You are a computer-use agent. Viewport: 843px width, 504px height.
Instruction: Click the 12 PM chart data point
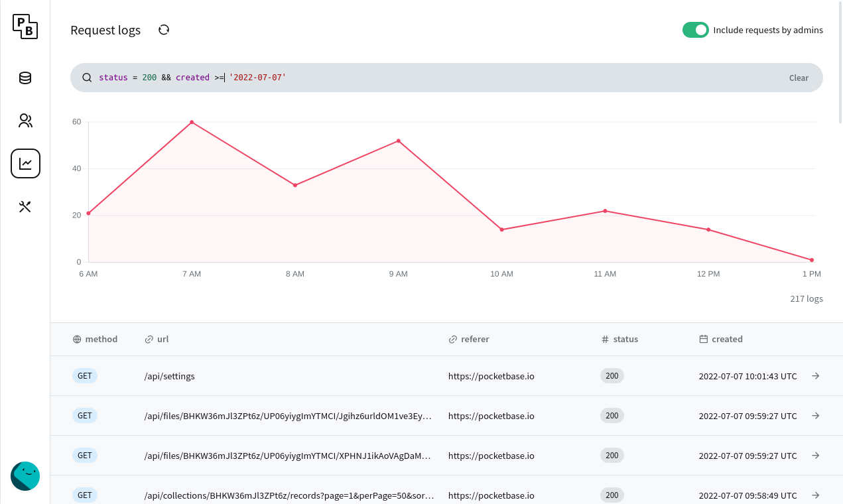[x=708, y=229]
